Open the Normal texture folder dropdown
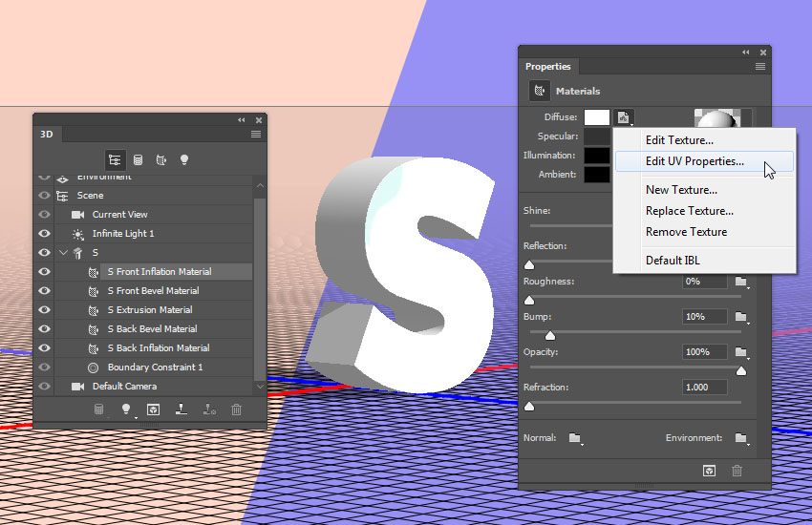The width and height of the screenshot is (812, 525). pyautogui.click(x=575, y=438)
